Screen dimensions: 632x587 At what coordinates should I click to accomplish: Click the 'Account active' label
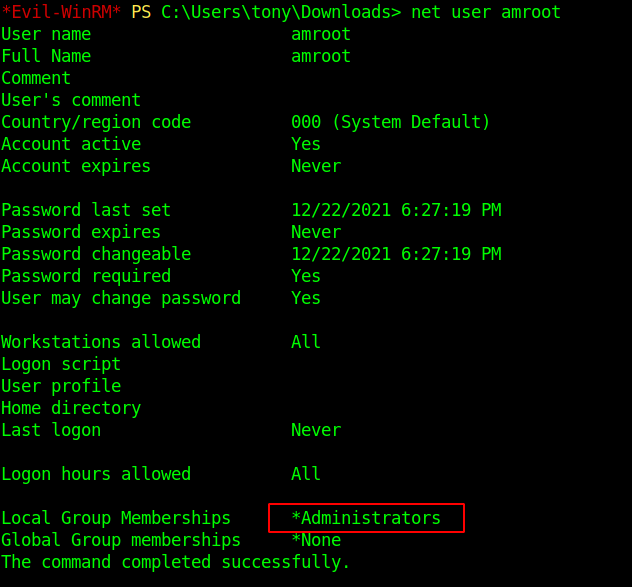coord(71,144)
